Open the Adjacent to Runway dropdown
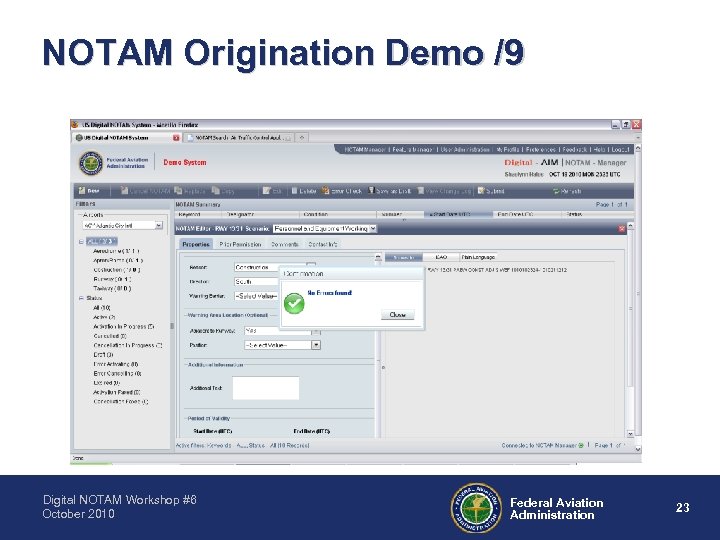This screenshot has height=540, width=720. click(282, 331)
